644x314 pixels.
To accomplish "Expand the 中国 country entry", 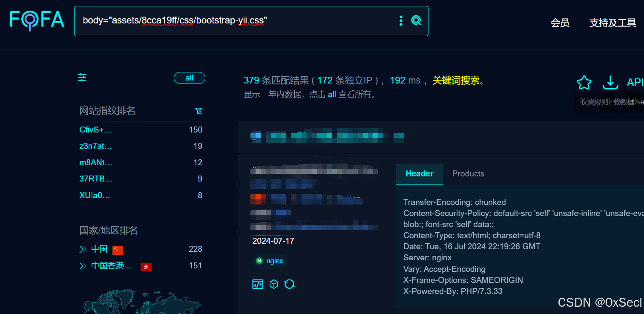I will 83,249.
